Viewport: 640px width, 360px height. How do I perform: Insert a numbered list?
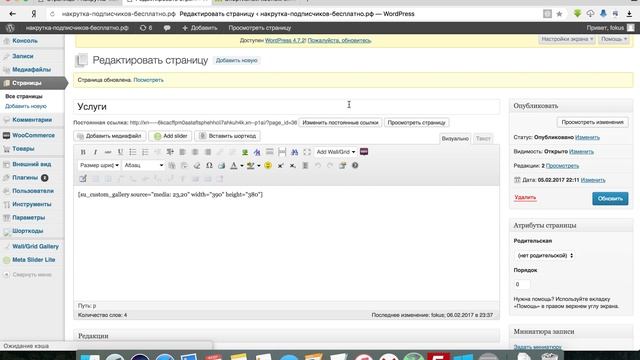tap(145, 152)
